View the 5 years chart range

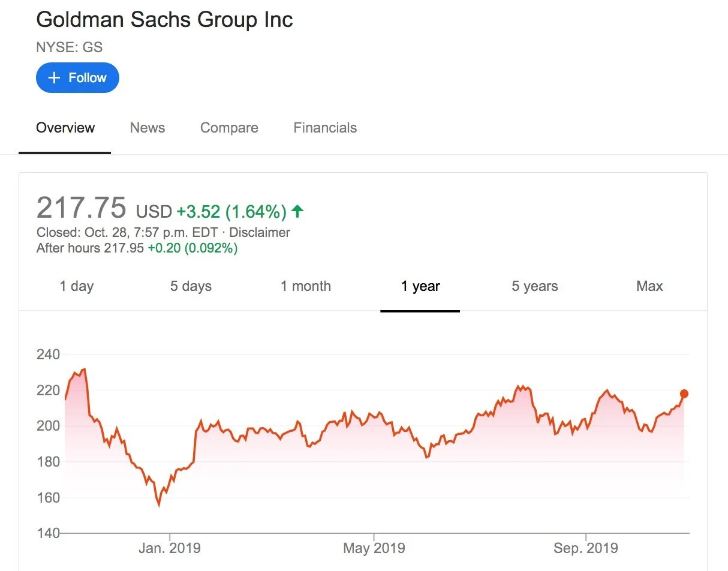pos(534,286)
